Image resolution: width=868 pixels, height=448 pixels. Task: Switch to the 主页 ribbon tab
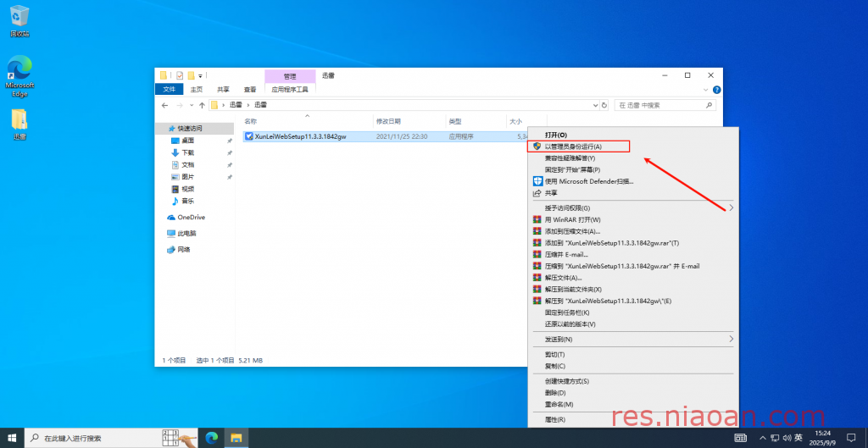197,89
